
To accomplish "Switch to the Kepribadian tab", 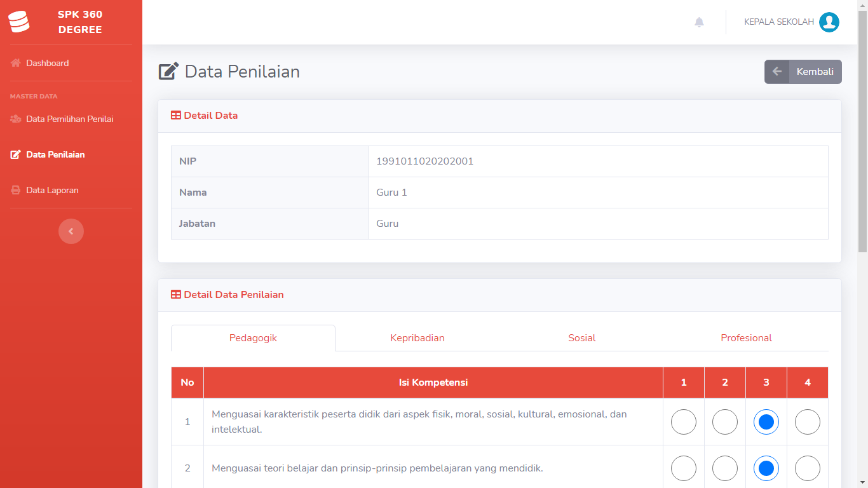I will click(x=417, y=338).
